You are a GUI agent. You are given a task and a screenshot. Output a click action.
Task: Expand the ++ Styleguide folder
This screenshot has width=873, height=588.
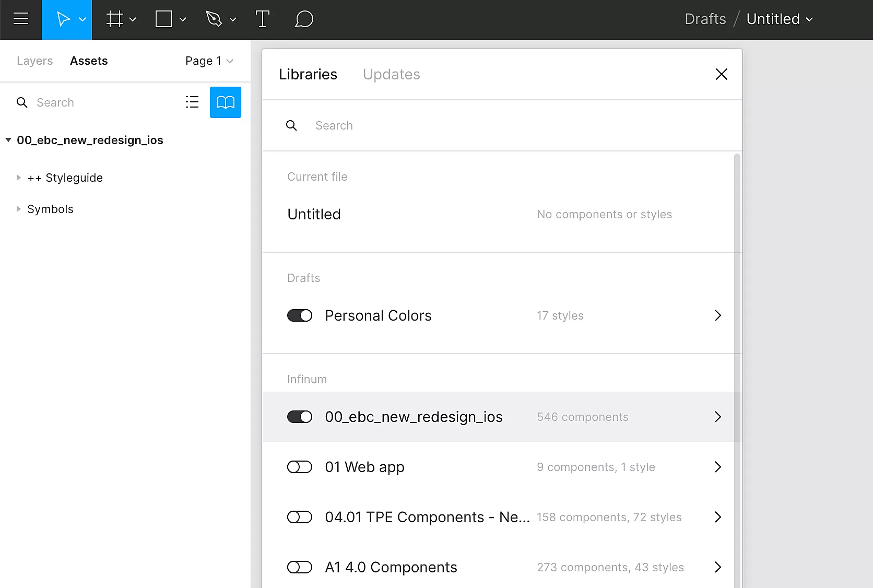click(19, 178)
